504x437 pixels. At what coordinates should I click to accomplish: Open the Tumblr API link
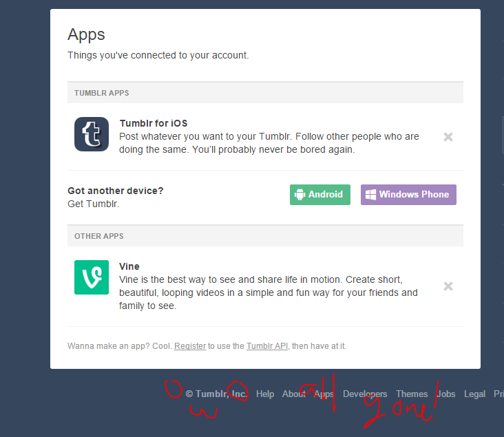click(267, 346)
